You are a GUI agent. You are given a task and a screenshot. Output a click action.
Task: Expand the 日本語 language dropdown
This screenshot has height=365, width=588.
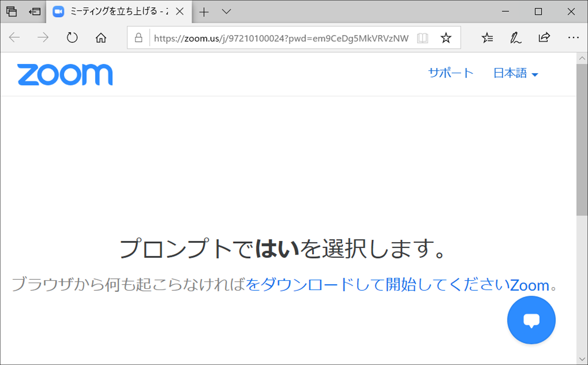515,73
